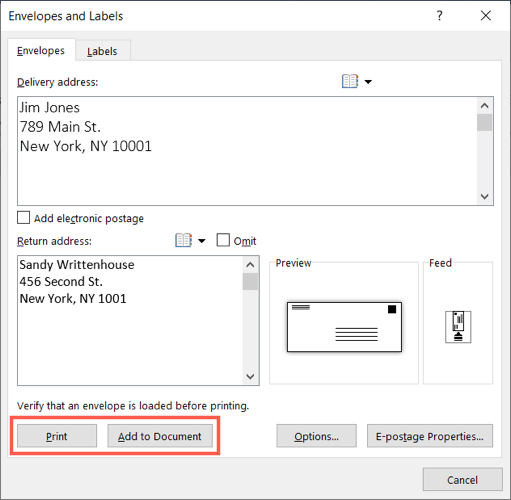Click the envelope feed orientation icon
This screenshot has width=511, height=500.
pyautogui.click(x=458, y=327)
